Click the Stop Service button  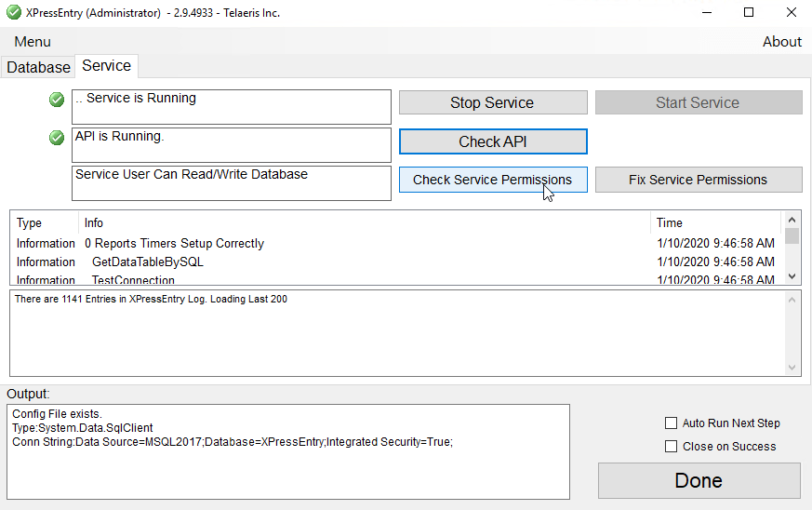click(x=493, y=102)
